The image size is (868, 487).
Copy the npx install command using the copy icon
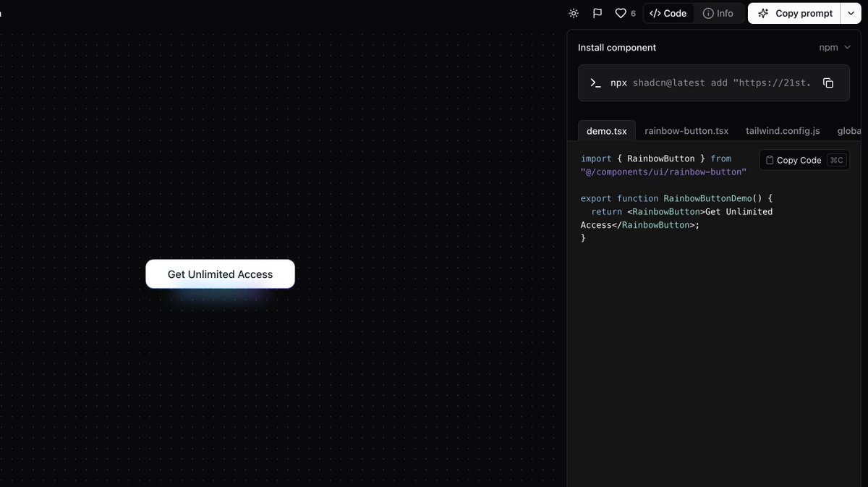[827, 82]
